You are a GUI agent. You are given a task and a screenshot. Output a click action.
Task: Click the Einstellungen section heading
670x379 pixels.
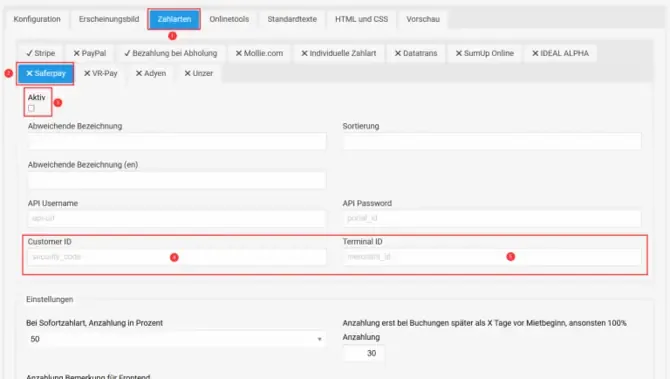pyautogui.click(x=50, y=300)
